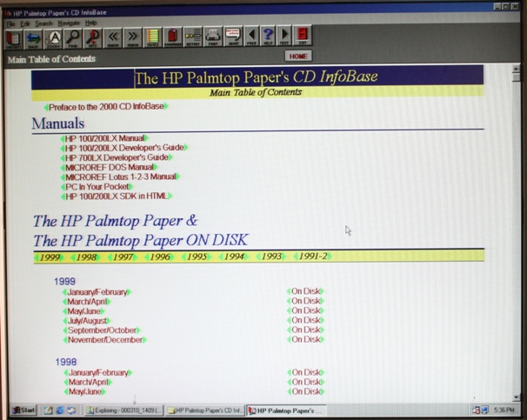Open the Notes notepad icon
Image resolution: width=527 pixels, height=420 pixels.
pos(152,37)
